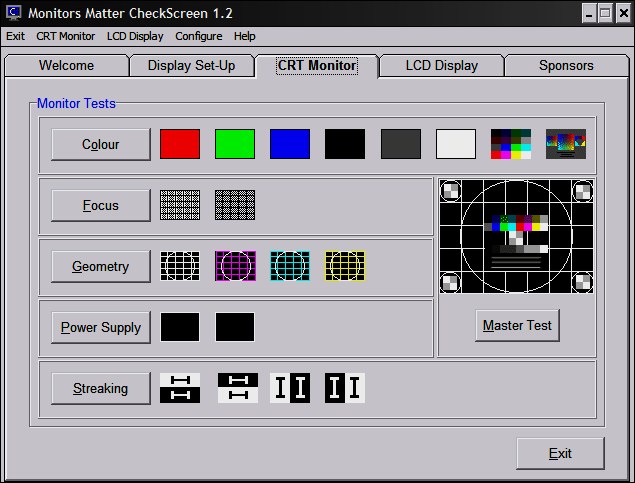Viewport: 635px width, 483px height.
Task: Open the Configure menu
Action: coord(198,36)
